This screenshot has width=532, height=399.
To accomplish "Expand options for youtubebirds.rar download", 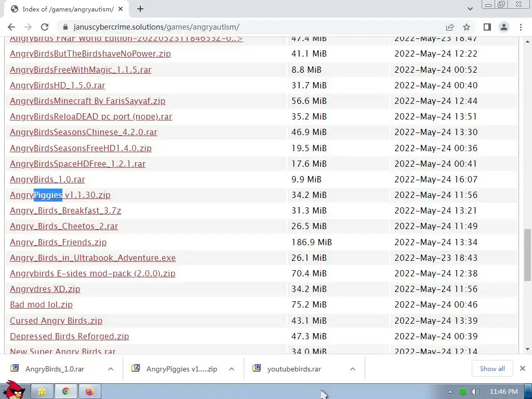I will (x=353, y=369).
